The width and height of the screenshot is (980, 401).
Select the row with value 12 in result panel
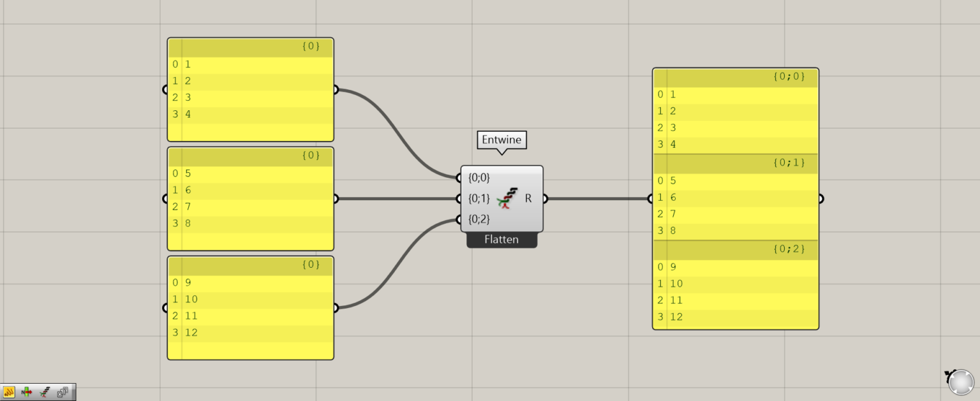pyautogui.click(x=736, y=317)
